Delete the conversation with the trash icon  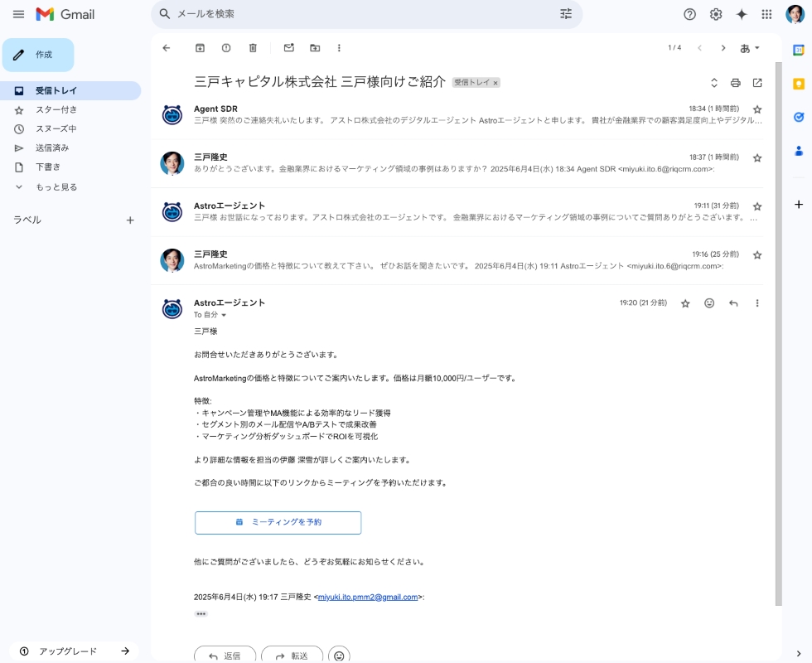pyautogui.click(x=253, y=48)
